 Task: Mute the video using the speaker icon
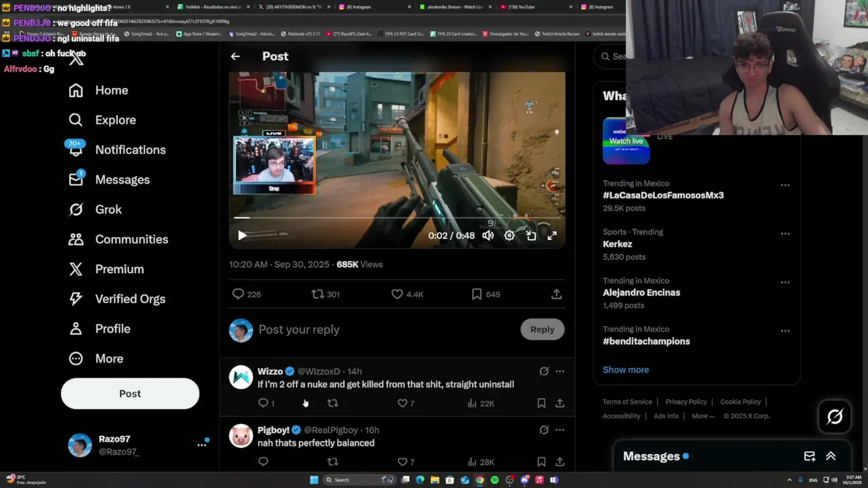(488, 235)
